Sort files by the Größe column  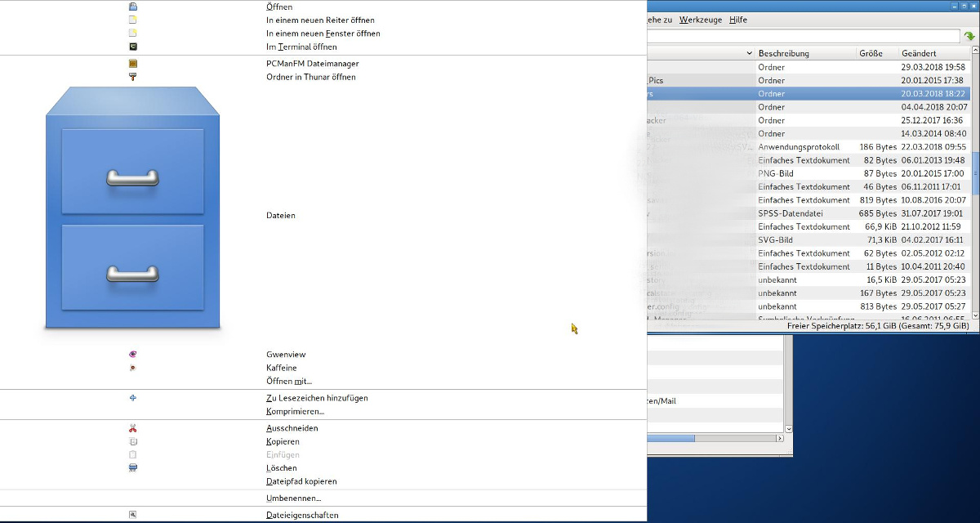pyautogui.click(x=875, y=53)
